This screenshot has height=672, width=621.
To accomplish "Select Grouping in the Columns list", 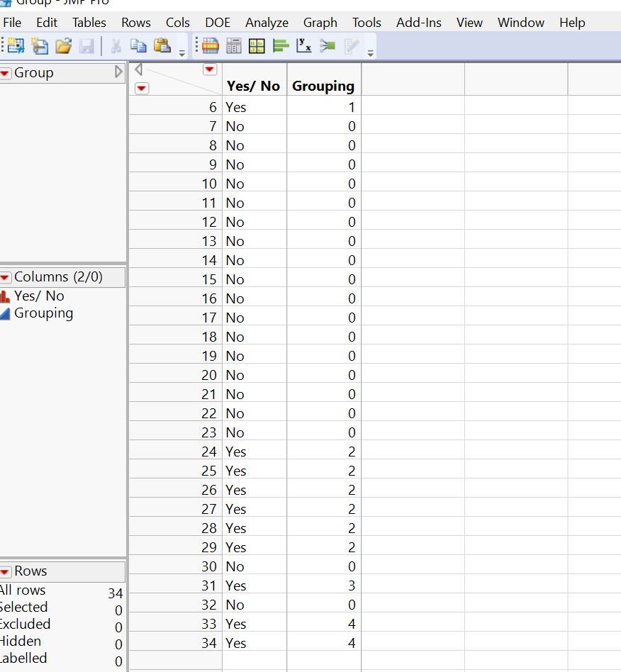I will point(44,313).
